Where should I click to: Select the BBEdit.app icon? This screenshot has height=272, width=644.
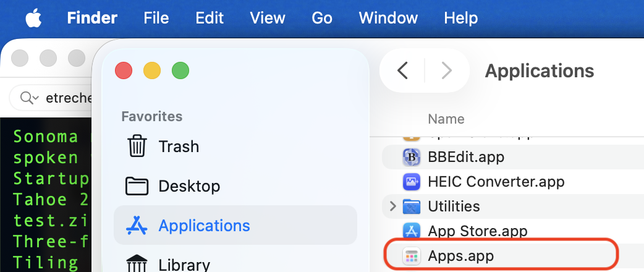click(412, 157)
